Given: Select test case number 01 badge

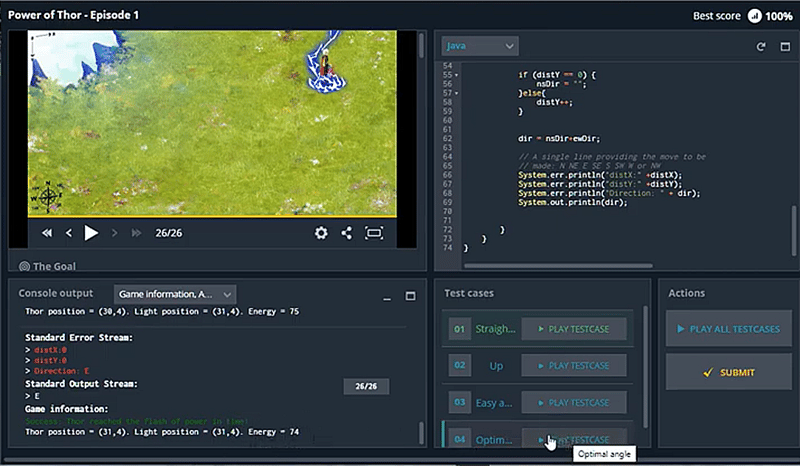Looking at the screenshot, I should (x=459, y=329).
